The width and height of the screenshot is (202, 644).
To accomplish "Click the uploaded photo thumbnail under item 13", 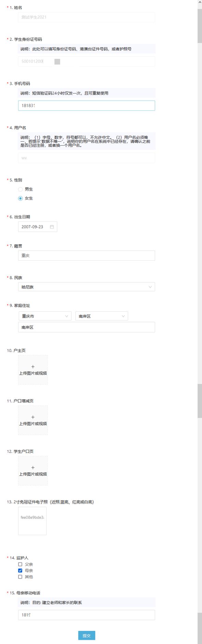I will tap(32, 520).
